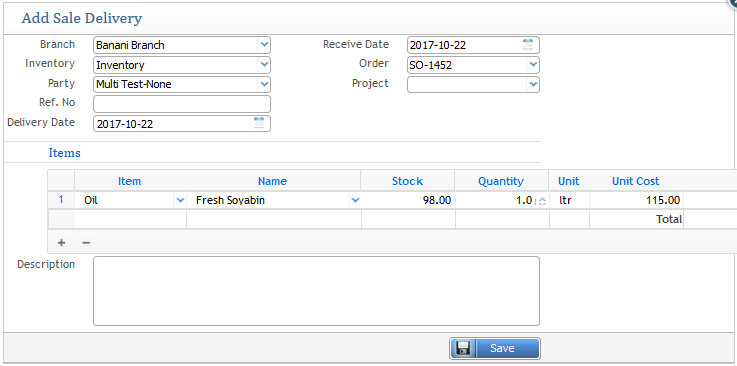
Task: Sort by the Name column header
Action: (272, 181)
